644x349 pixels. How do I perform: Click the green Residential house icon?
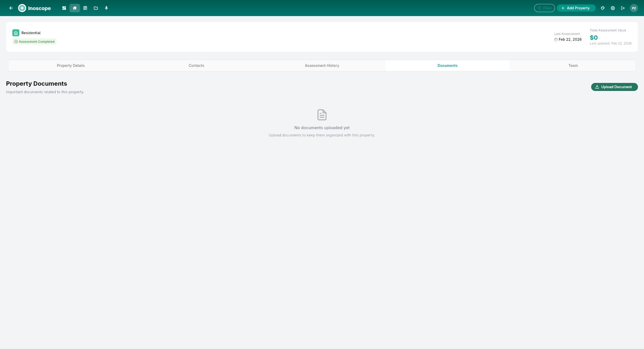[x=16, y=32]
